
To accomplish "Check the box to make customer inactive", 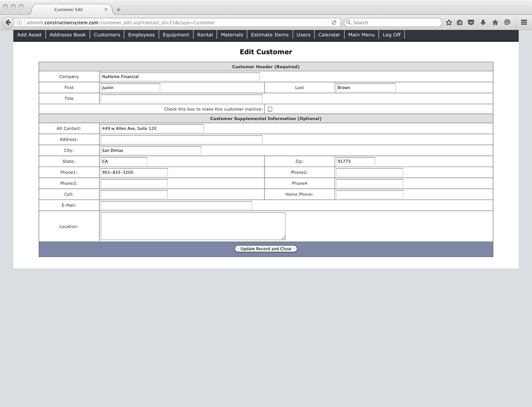I will (270, 109).
